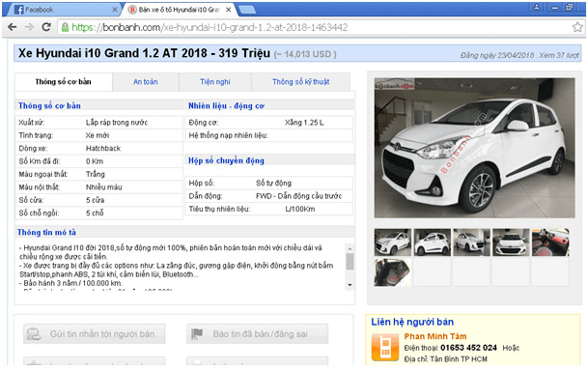Close the Facebook tab
The height and width of the screenshot is (371, 588).
point(115,10)
